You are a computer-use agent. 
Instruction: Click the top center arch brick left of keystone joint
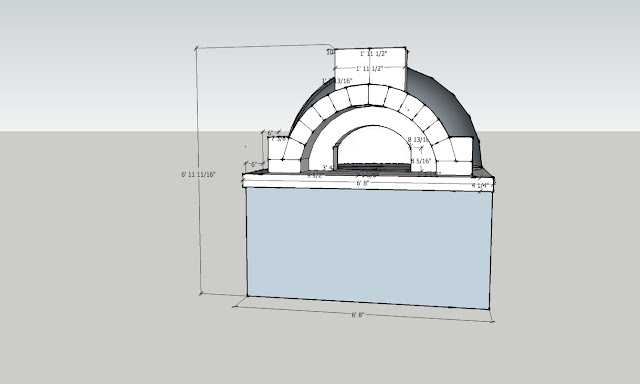(358, 95)
